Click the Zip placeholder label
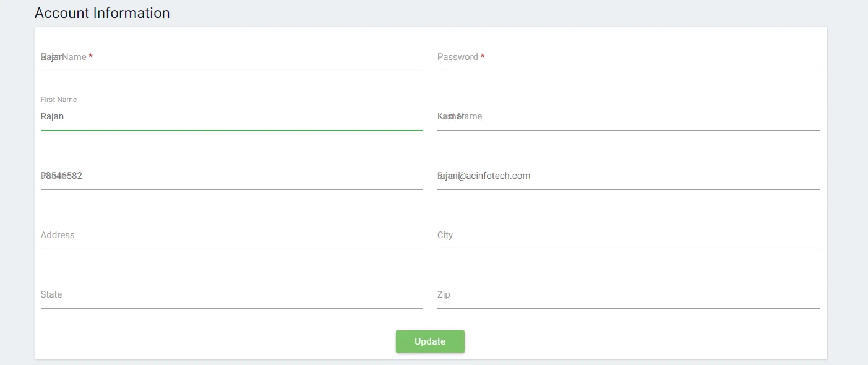The height and width of the screenshot is (365, 868). [444, 294]
